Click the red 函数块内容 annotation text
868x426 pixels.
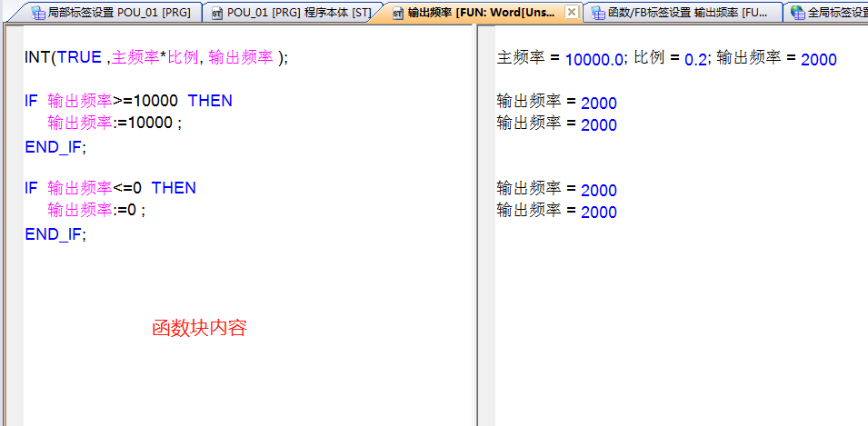click(199, 329)
